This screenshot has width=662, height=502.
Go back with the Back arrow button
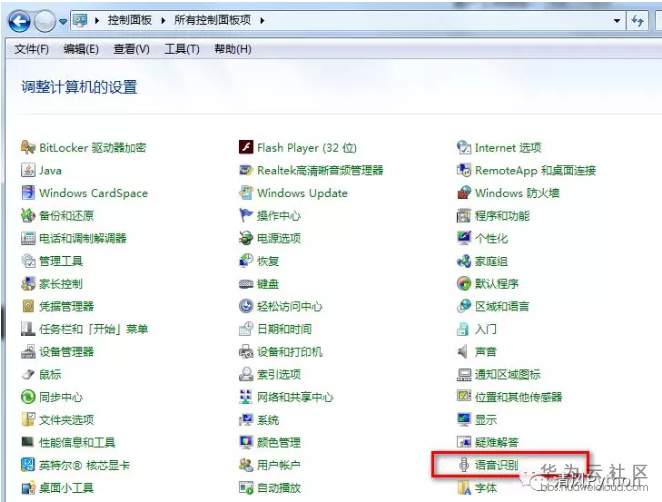point(19,21)
